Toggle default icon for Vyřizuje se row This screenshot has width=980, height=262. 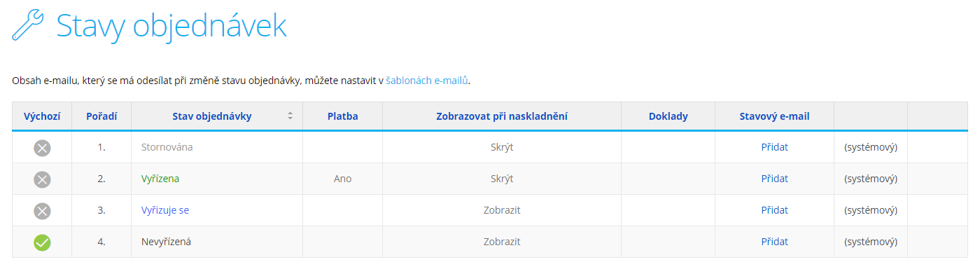(42, 211)
